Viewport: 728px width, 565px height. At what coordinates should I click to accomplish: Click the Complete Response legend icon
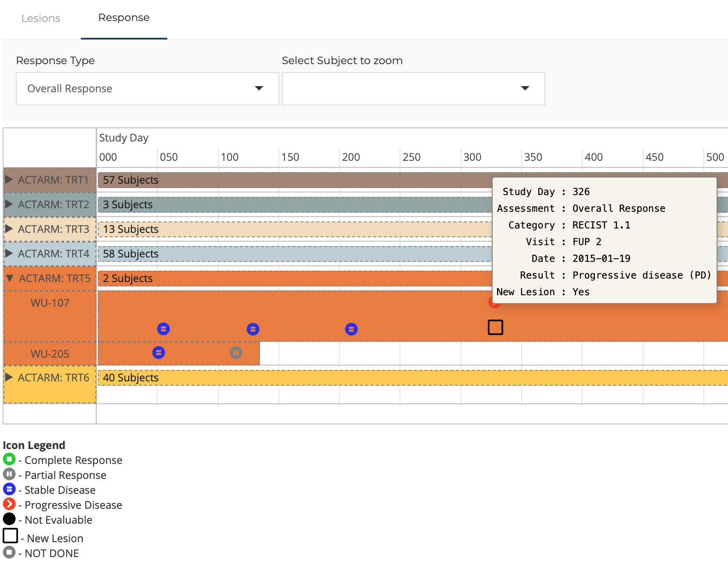(9, 460)
